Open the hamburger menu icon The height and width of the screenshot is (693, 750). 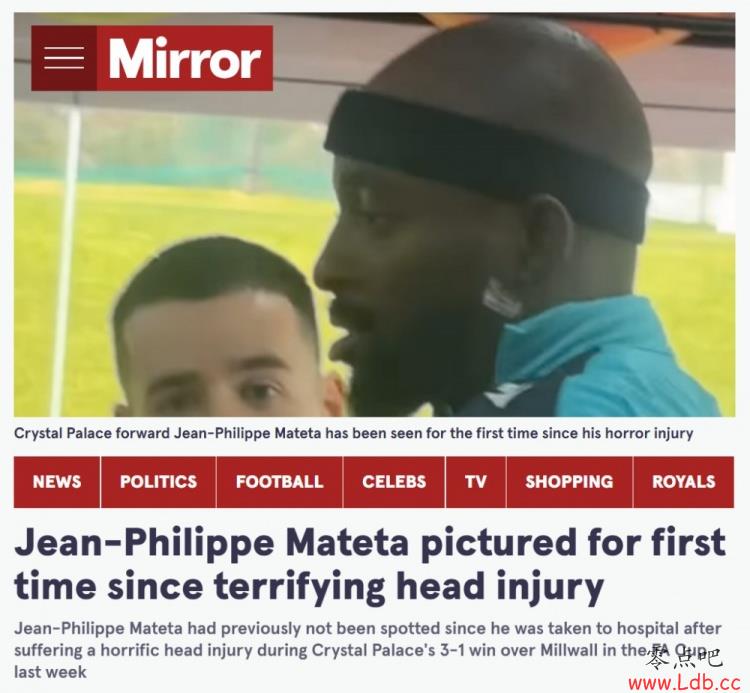pyautogui.click(x=64, y=58)
